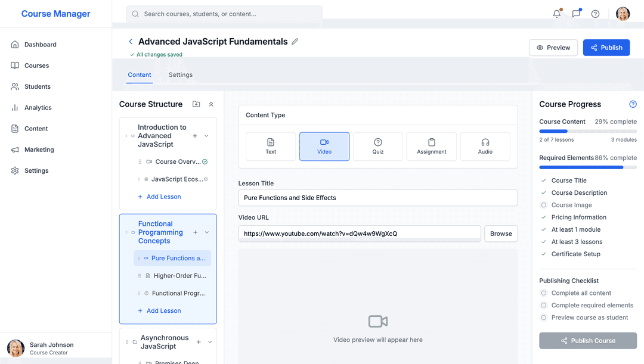Click the Browse button for video
This screenshot has width=644, height=364.
click(x=501, y=234)
